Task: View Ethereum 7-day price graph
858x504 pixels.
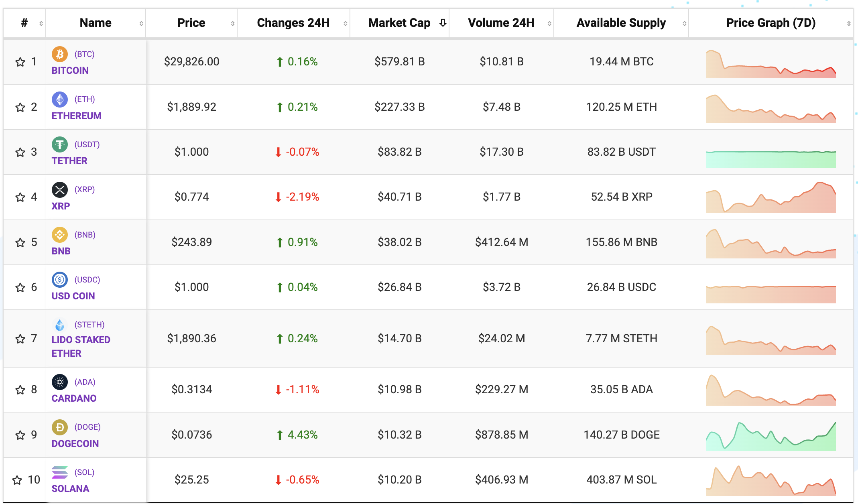Action: point(771,109)
